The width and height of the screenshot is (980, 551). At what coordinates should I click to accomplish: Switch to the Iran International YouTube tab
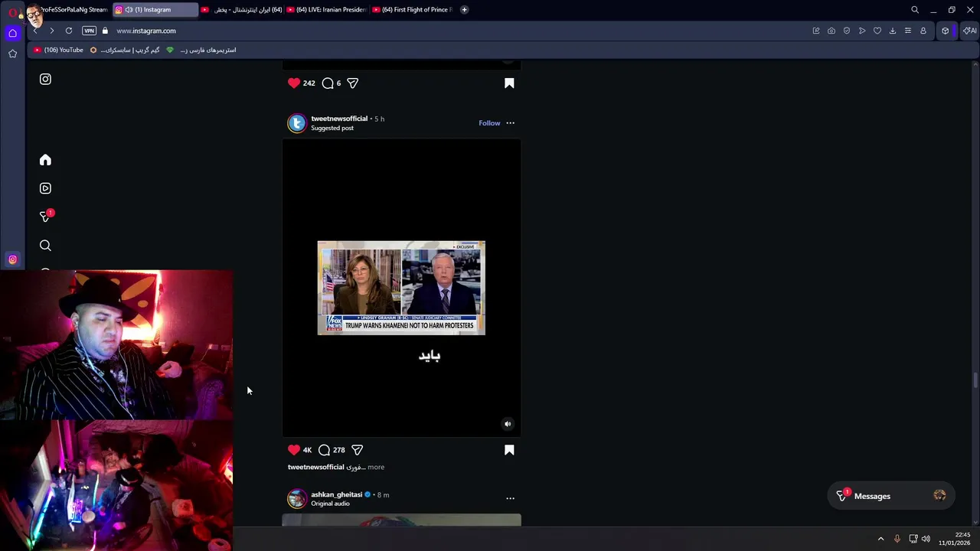[242, 10]
